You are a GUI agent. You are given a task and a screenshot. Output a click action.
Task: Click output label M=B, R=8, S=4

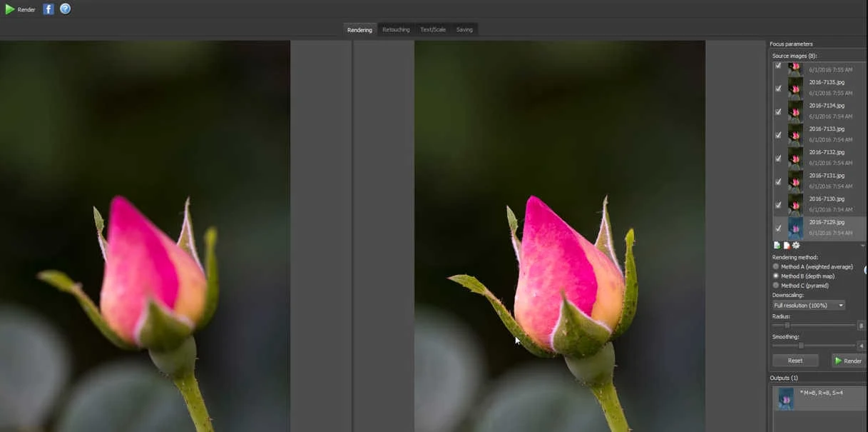[x=822, y=393]
